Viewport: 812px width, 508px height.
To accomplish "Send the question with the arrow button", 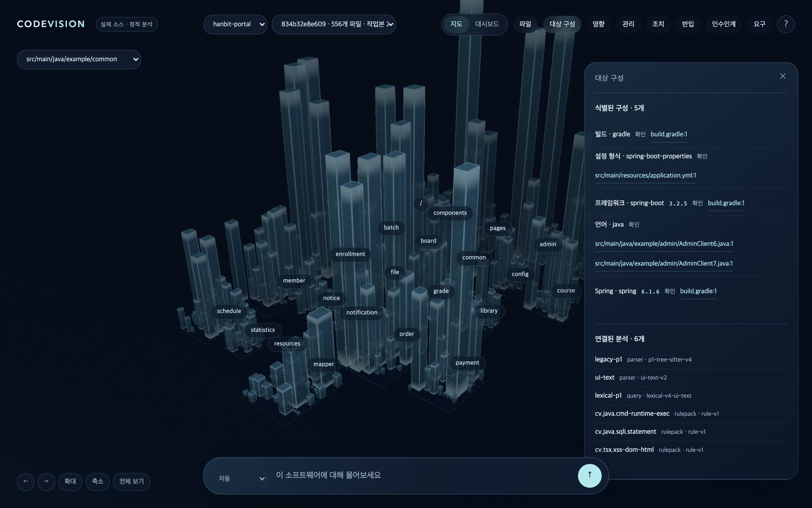I will pos(590,476).
